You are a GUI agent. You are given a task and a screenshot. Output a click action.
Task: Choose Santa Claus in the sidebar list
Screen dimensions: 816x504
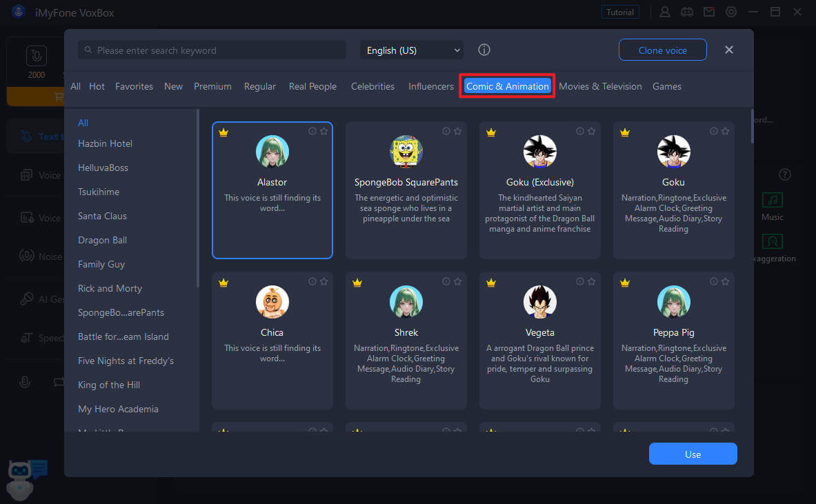click(x=102, y=216)
